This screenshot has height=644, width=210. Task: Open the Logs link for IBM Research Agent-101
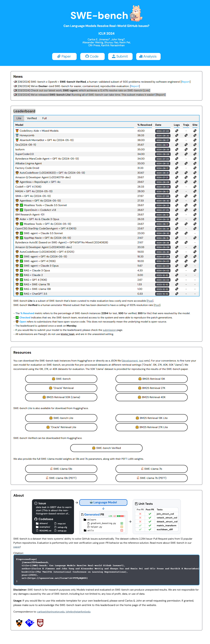(177, 214)
